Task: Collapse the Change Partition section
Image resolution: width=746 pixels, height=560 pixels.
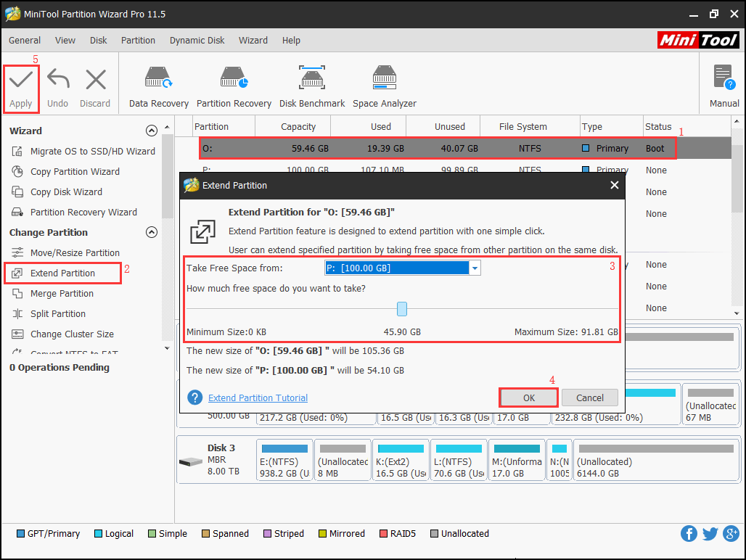Action: click(151, 232)
